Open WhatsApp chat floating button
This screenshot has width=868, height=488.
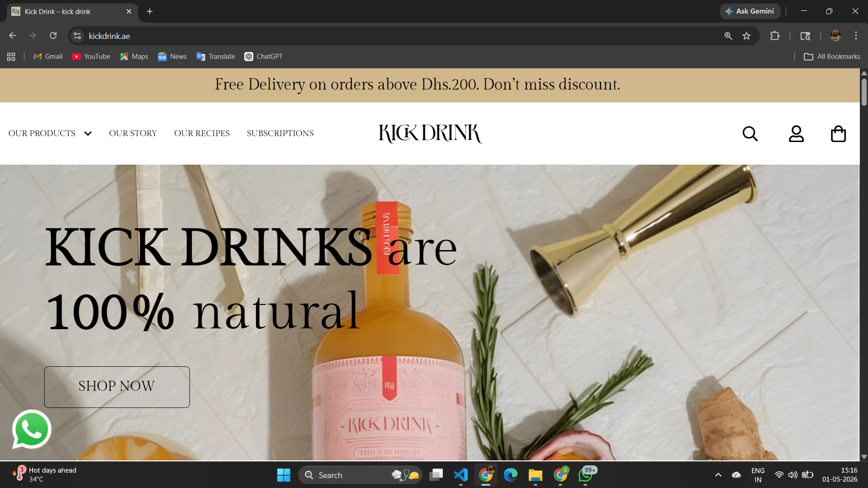tap(31, 429)
